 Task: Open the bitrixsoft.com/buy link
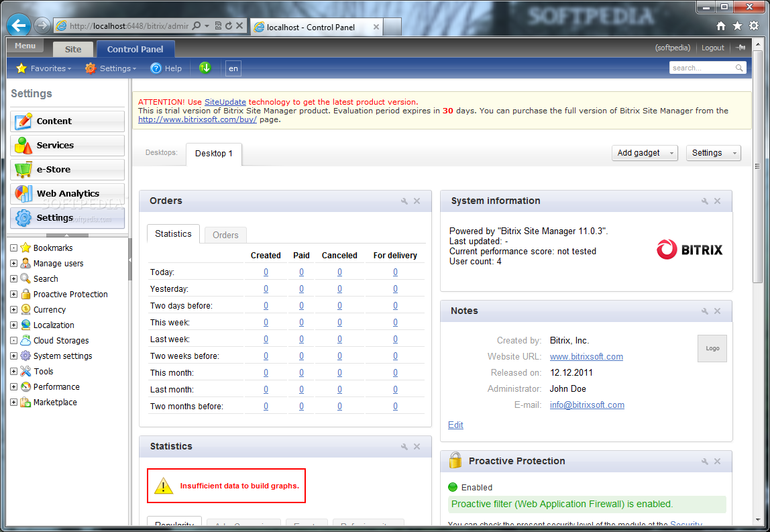pyautogui.click(x=197, y=119)
